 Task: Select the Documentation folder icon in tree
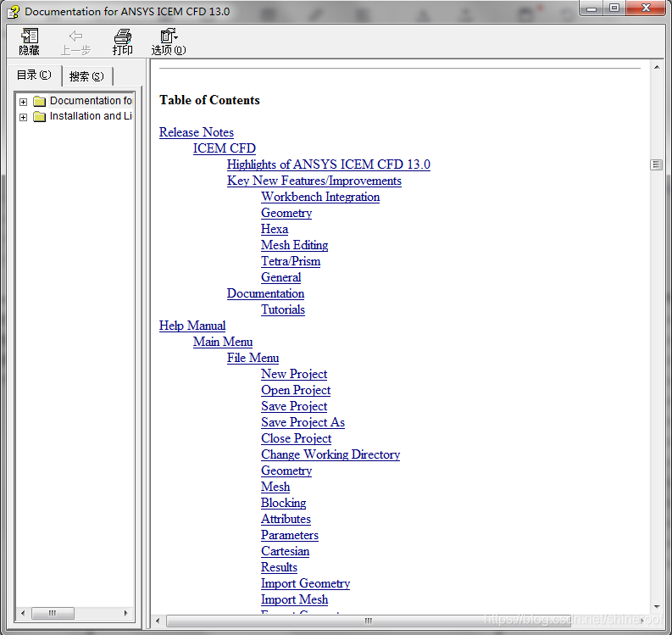point(39,101)
